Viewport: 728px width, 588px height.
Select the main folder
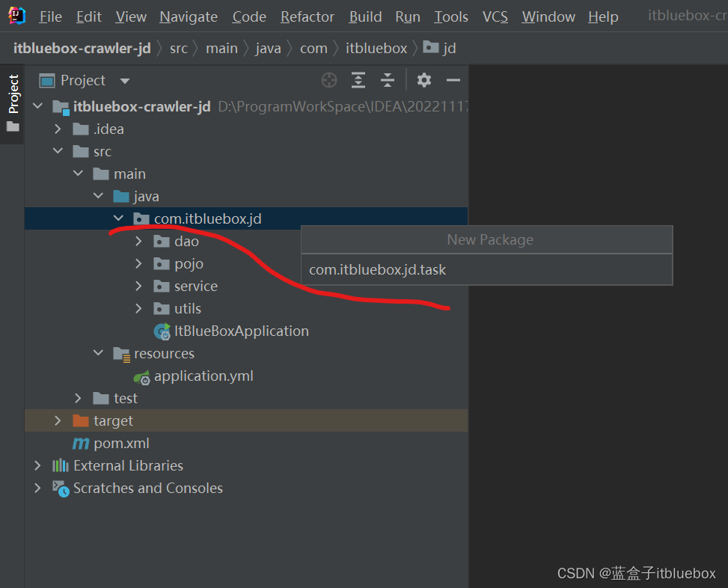(x=119, y=174)
